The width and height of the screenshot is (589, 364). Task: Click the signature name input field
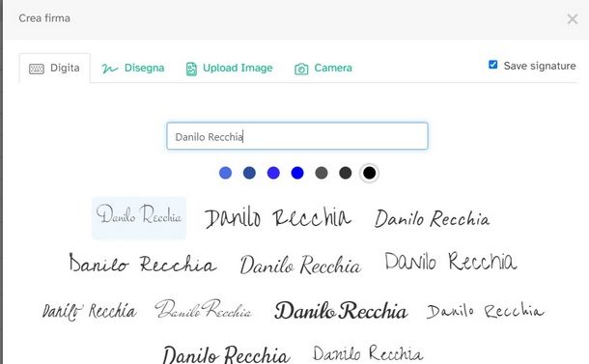pos(297,136)
